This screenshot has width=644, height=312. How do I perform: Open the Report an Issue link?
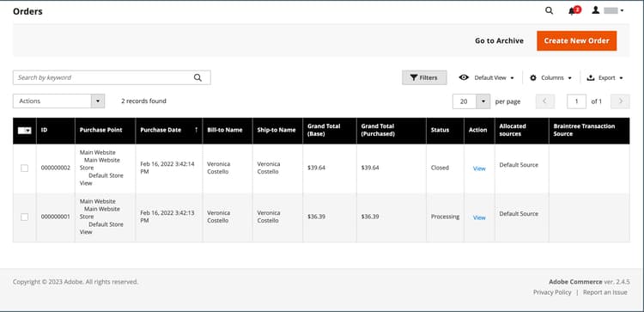coord(605,292)
